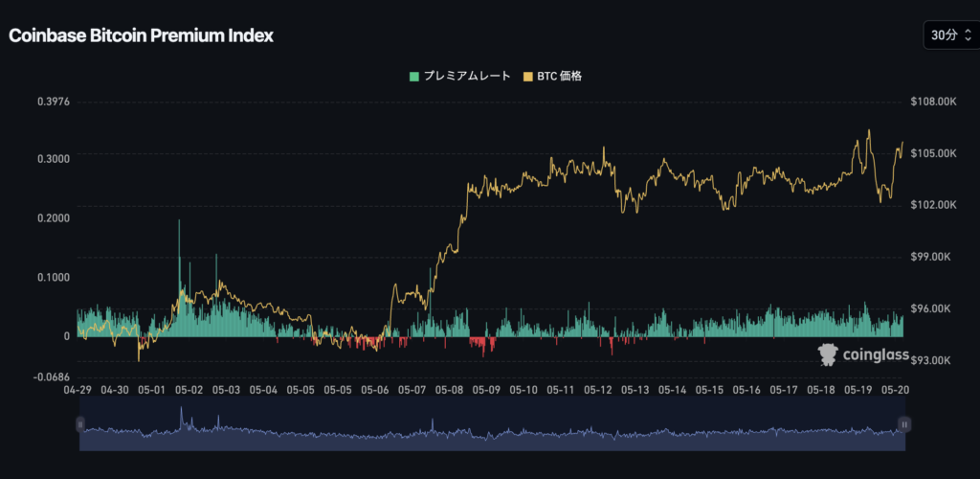
Task: Click the 05-01 date label
Action: pyautogui.click(x=152, y=390)
